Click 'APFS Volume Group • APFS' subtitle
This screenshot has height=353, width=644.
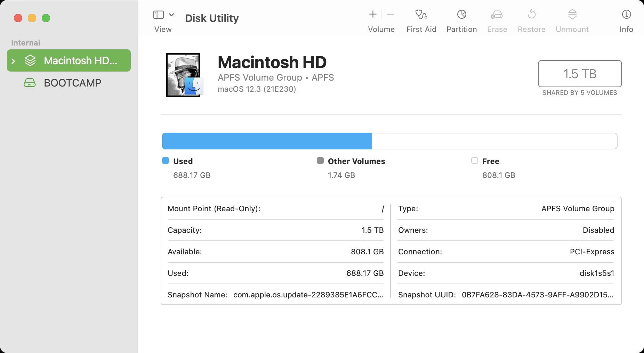(276, 77)
